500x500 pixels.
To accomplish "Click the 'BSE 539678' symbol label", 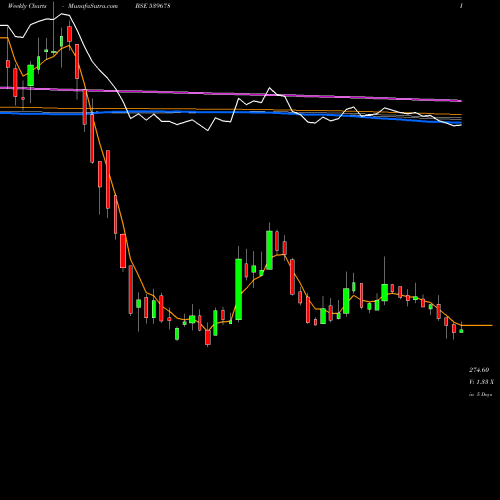I will [153, 6].
